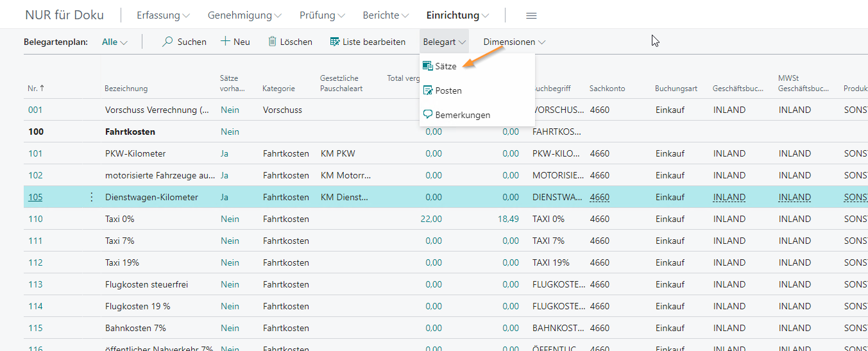Click the Posten icon in dropdown
Screen dimensions: 868x351
click(x=428, y=90)
